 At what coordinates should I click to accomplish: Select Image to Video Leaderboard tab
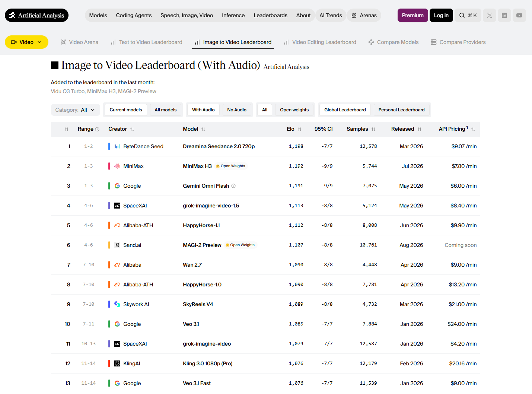(233, 42)
